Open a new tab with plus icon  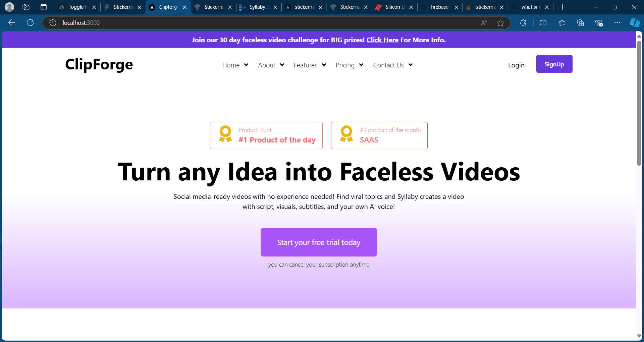(x=562, y=7)
